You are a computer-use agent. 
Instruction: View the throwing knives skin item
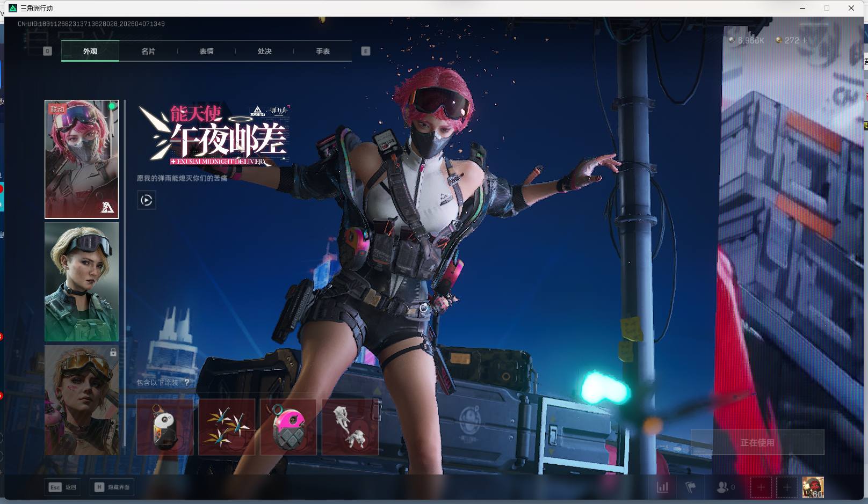(x=227, y=427)
